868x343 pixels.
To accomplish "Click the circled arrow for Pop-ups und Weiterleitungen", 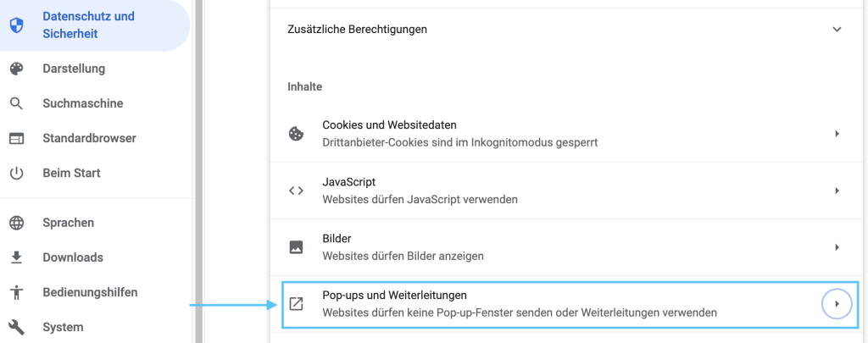I will [837, 303].
